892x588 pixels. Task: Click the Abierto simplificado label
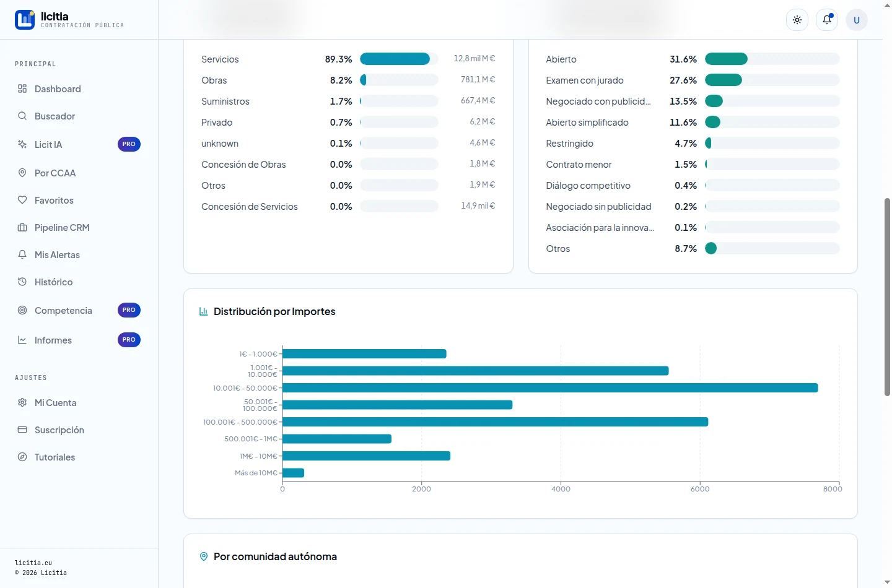pos(587,123)
